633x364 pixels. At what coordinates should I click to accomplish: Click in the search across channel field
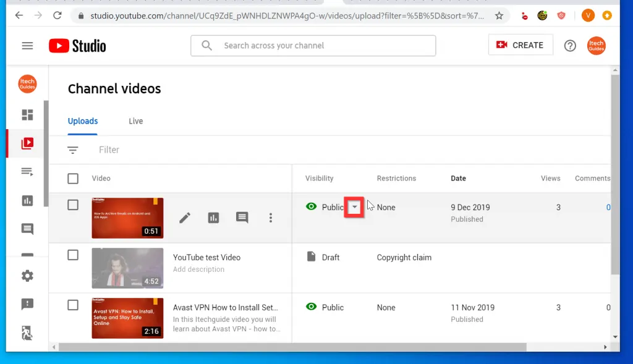[x=313, y=46]
